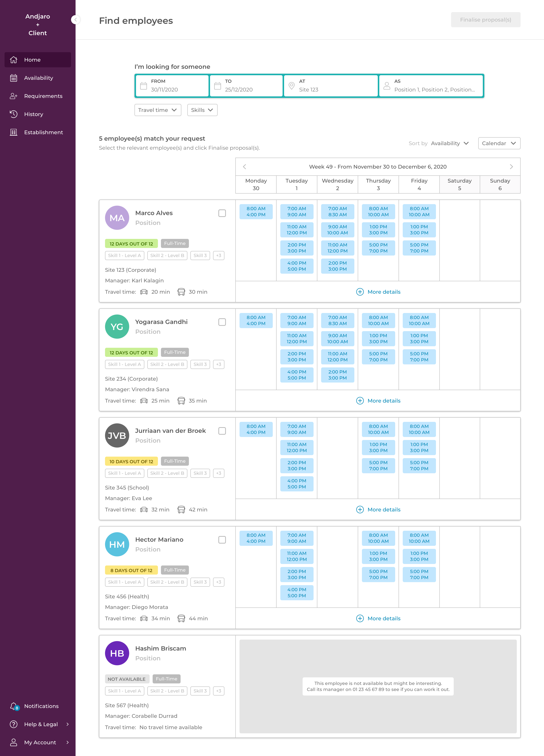The width and height of the screenshot is (544, 756).
Task: Click the YG avatar of Yogarasa Gandhi
Action: pos(117,327)
